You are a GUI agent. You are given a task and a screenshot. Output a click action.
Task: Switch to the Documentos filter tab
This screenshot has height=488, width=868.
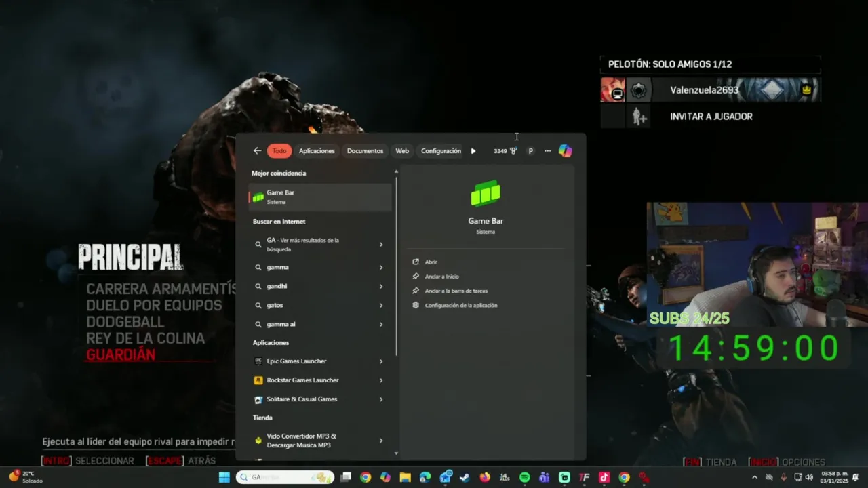(x=365, y=151)
